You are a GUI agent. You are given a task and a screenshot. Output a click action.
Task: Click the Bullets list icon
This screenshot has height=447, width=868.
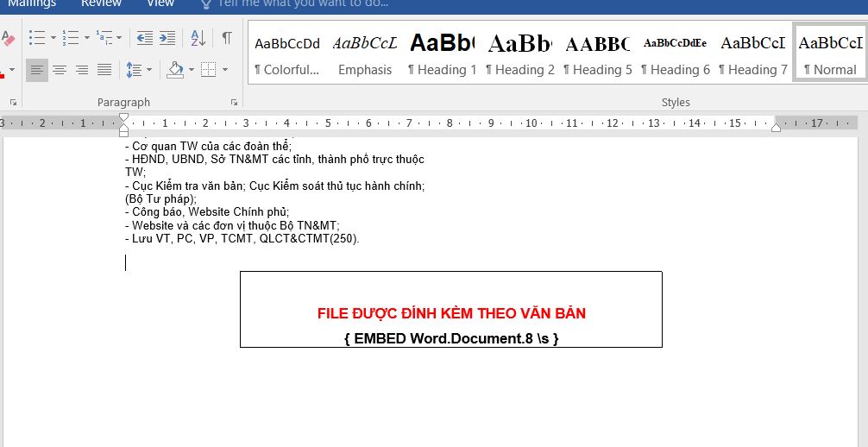36,38
